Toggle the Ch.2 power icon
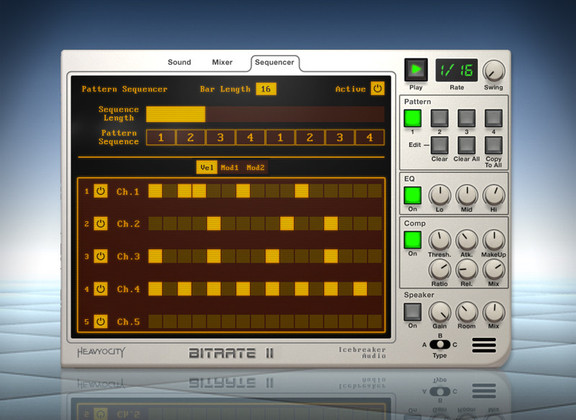The image size is (576, 420). (101, 223)
